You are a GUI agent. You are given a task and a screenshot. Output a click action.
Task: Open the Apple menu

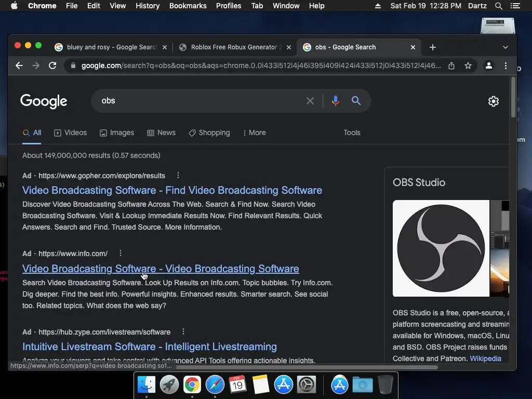(14, 6)
